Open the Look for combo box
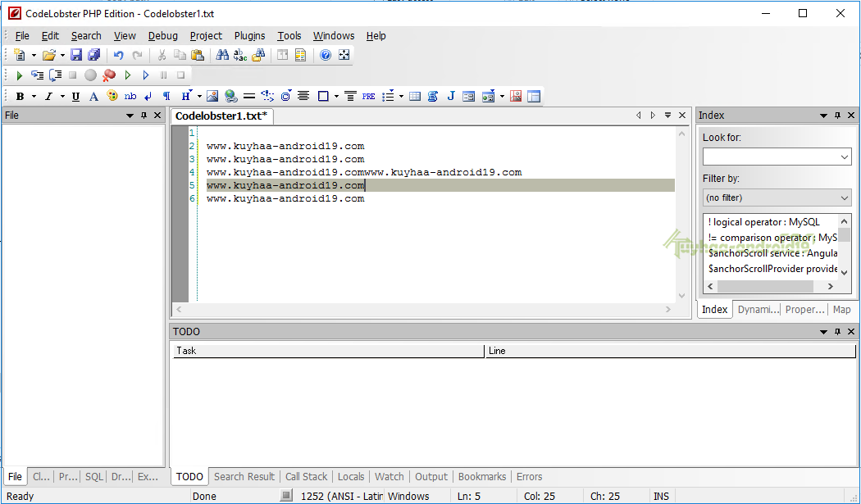861x504 pixels. click(x=777, y=157)
